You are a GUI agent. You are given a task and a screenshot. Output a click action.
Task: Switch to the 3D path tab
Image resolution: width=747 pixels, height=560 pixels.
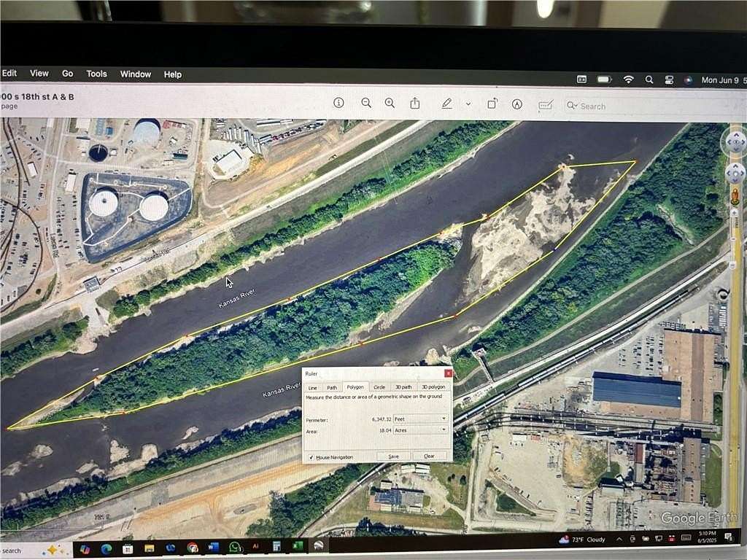coord(405,387)
